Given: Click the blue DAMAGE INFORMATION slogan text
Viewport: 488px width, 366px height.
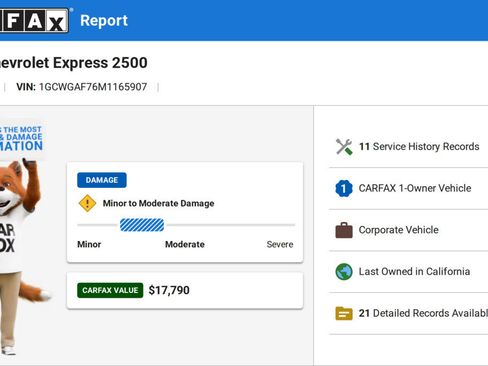Looking at the screenshot, I should [x=21, y=138].
